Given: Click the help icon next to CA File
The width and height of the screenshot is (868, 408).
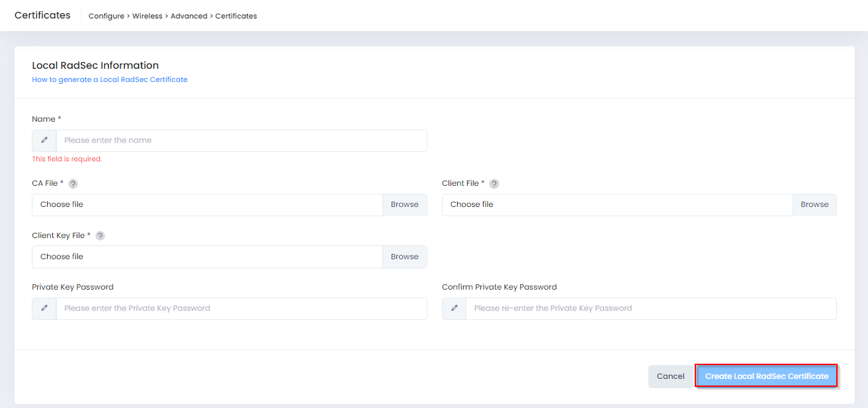Looking at the screenshot, I should [73, 184].
